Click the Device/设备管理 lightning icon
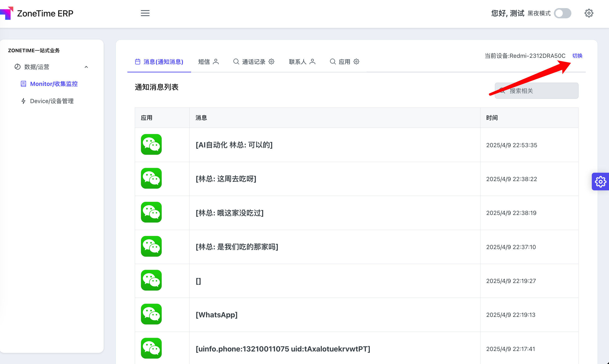The height and width of the screenshot is (364, 609). click(23, 101)
